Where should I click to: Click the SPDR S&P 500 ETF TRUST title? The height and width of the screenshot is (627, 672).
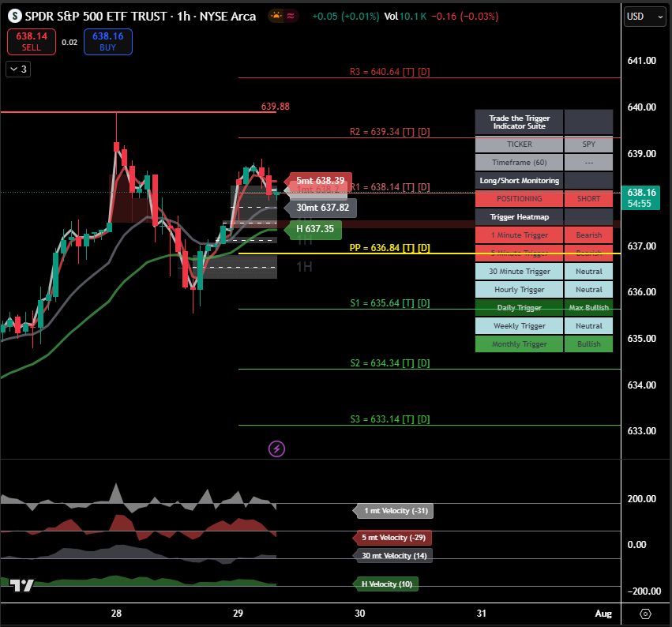(96, 17)
